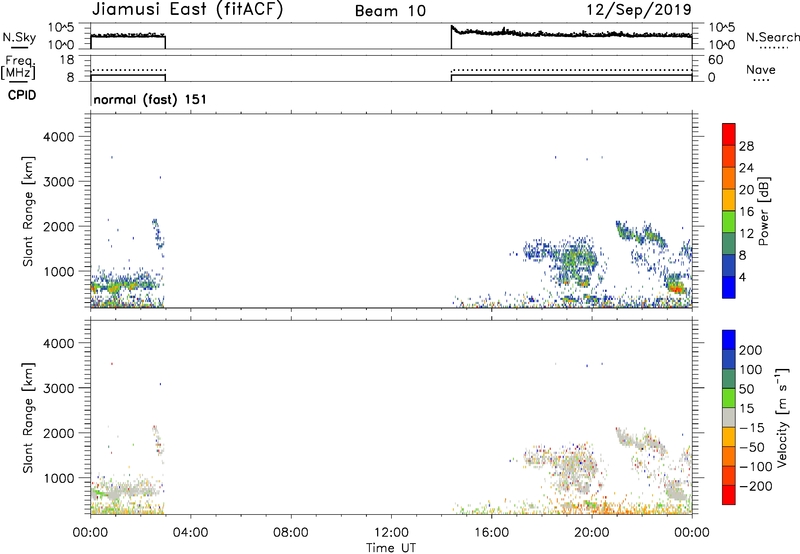This screenshot has width=800, height=554.
Task: Select the "Slant Range [km]" label of the velocity panel
Action: click(28, 418)
